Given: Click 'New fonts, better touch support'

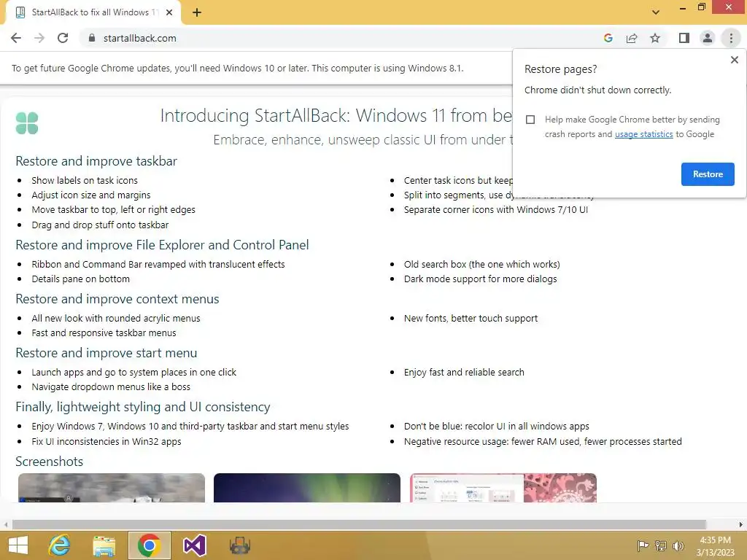Looking at the screenshot, I should (x=471, y=319).
